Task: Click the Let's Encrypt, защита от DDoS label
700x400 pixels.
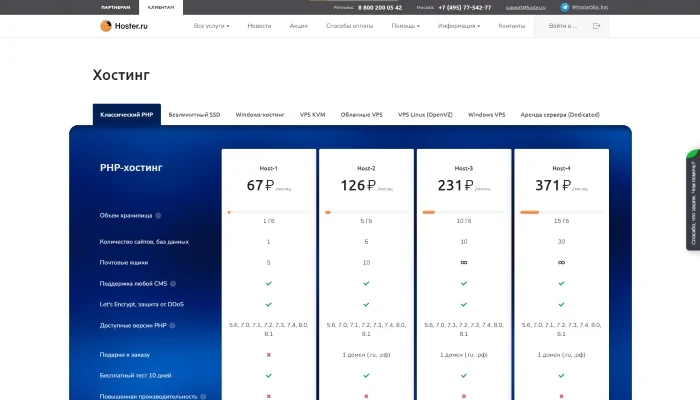Action: [x=142, y=304]
